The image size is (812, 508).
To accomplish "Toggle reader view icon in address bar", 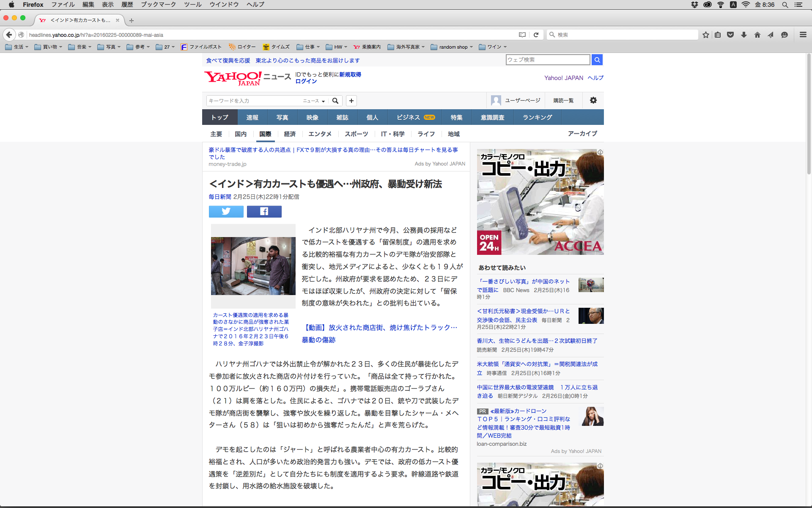I will point(522,35).
